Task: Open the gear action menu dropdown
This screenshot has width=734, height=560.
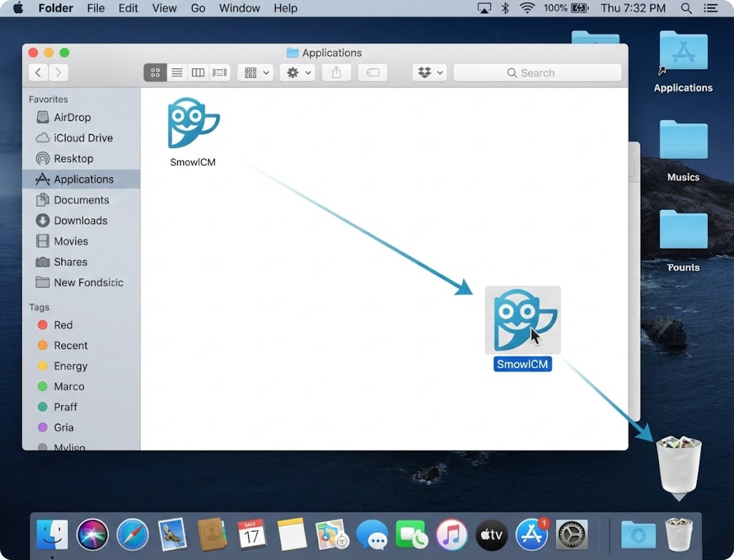Action: point(298,73)
